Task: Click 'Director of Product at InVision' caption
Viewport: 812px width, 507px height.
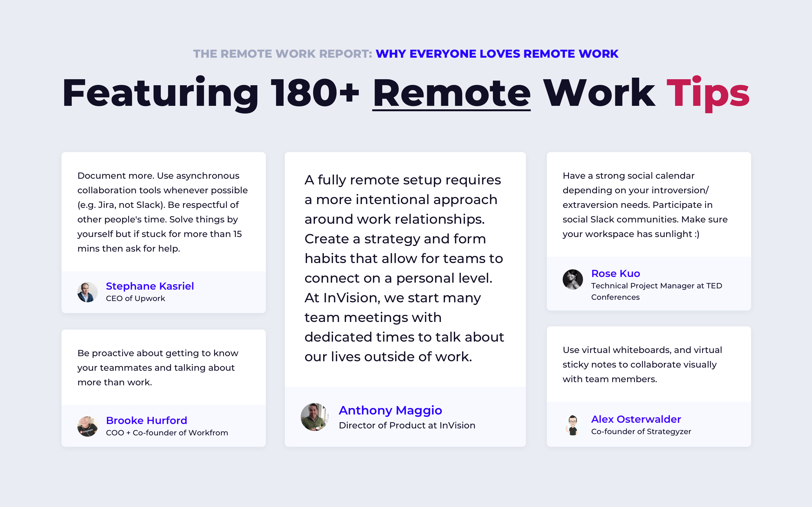Action: (x=407, y=425)
